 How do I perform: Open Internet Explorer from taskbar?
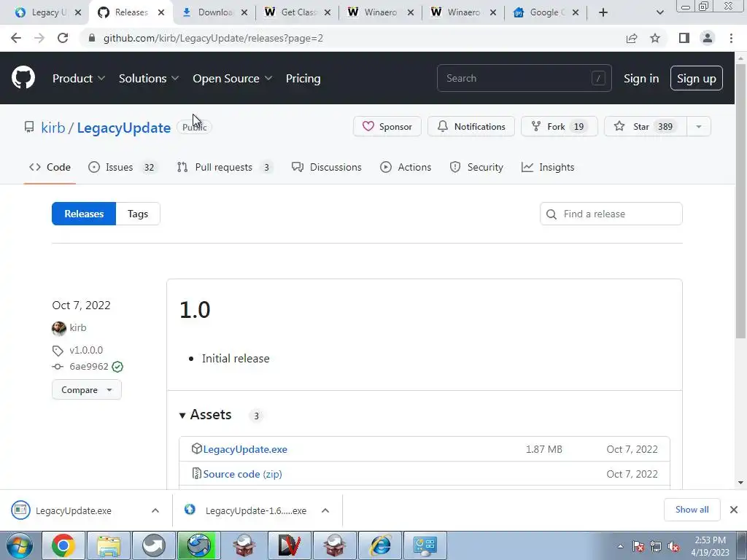pos(381,545)
